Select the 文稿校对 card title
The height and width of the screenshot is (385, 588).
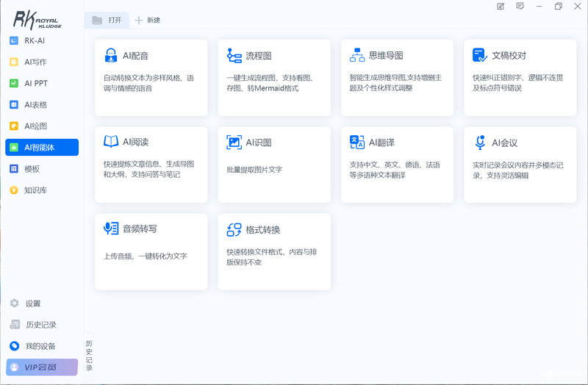click(509, 56)
